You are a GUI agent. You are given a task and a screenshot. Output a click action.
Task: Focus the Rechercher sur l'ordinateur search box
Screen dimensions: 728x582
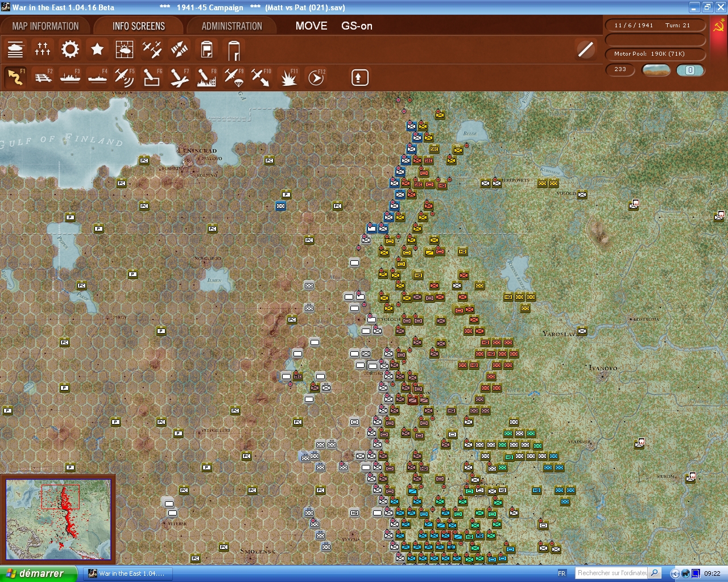pos(612,573)
